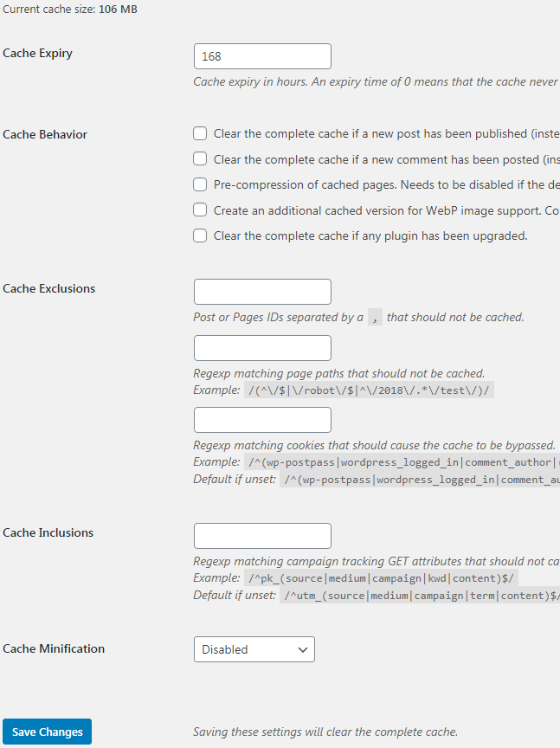Open the Cache Minification dropdown

click(254, 648)
